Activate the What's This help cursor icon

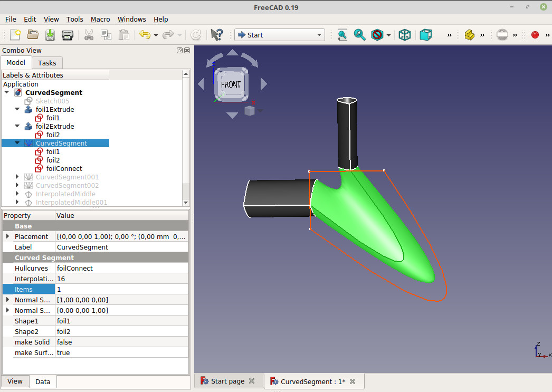click(x=216, y=35)
